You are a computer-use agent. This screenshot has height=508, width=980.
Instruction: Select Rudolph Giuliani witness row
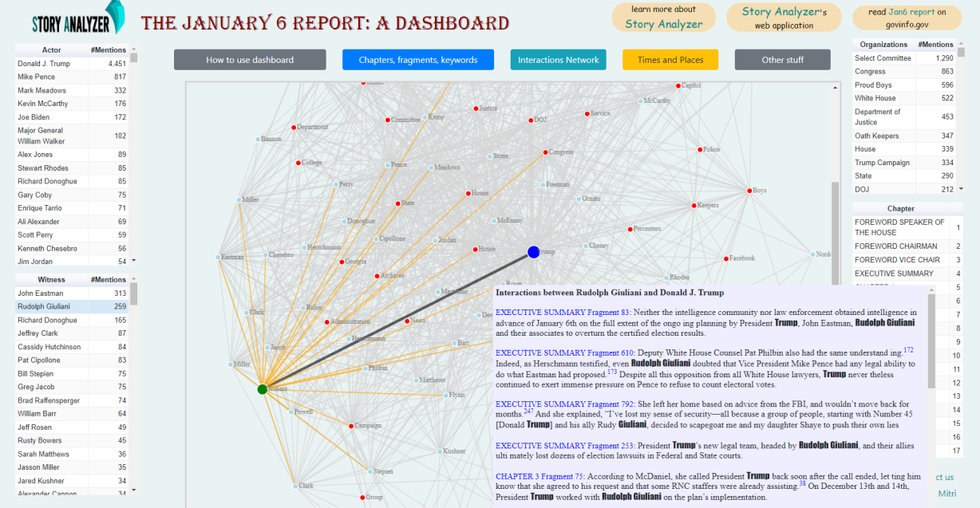coord(72,306)
